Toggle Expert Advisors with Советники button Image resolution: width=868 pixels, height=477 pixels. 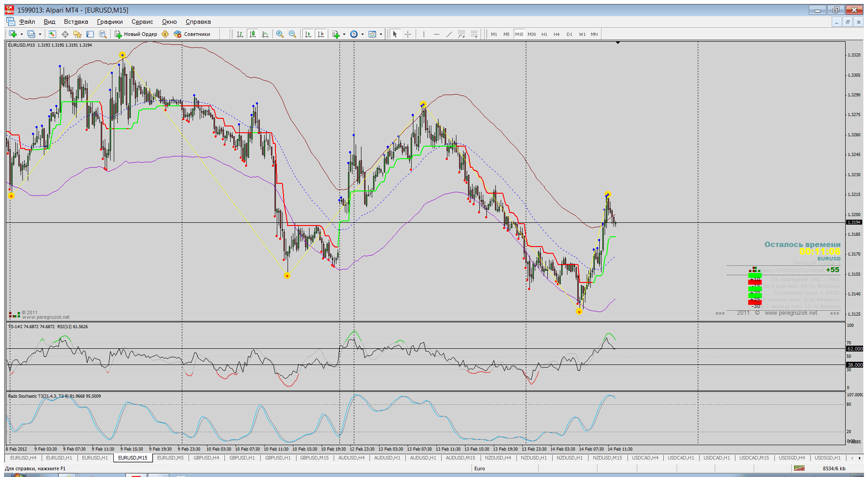pos(192,34)
